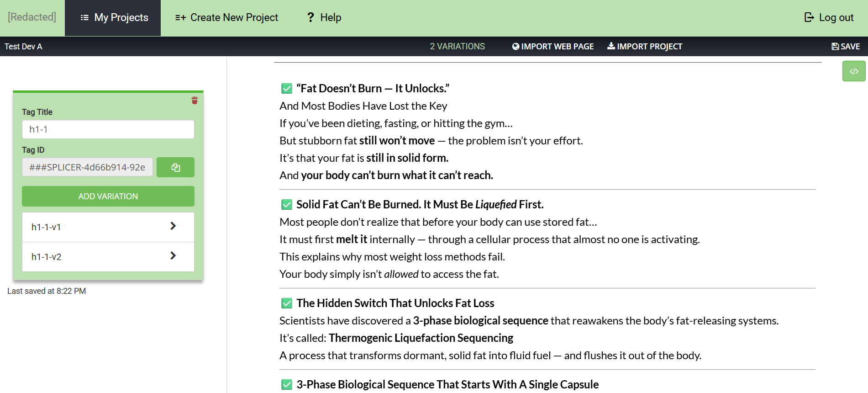Open the My Projects tab

(113, 18)
